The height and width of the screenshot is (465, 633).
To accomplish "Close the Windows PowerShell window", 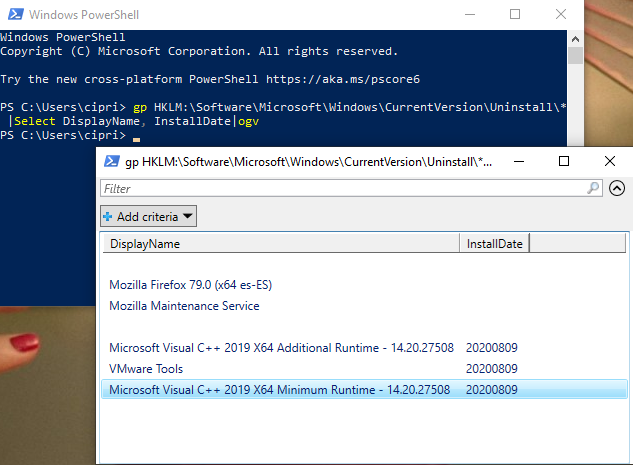I will tap(561, 15).
